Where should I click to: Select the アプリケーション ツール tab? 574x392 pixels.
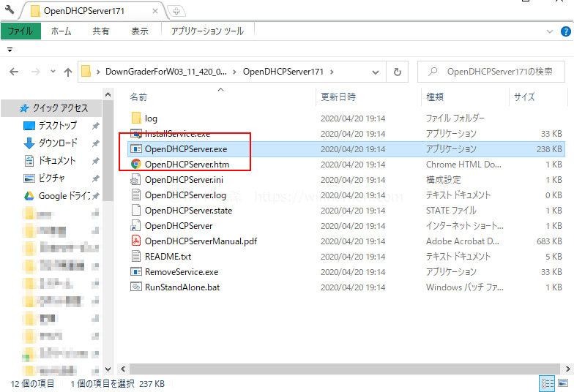click(207, 31)
